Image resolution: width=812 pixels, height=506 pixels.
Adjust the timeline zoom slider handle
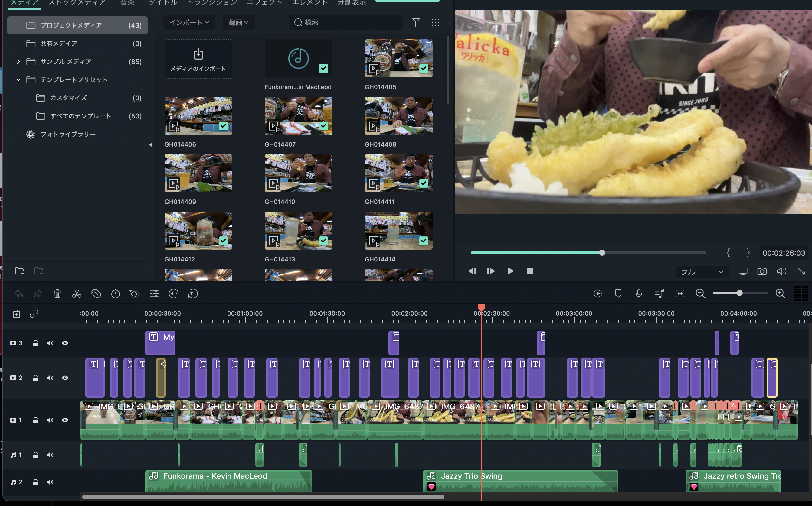pyautogui.click(x=739, y=293)
